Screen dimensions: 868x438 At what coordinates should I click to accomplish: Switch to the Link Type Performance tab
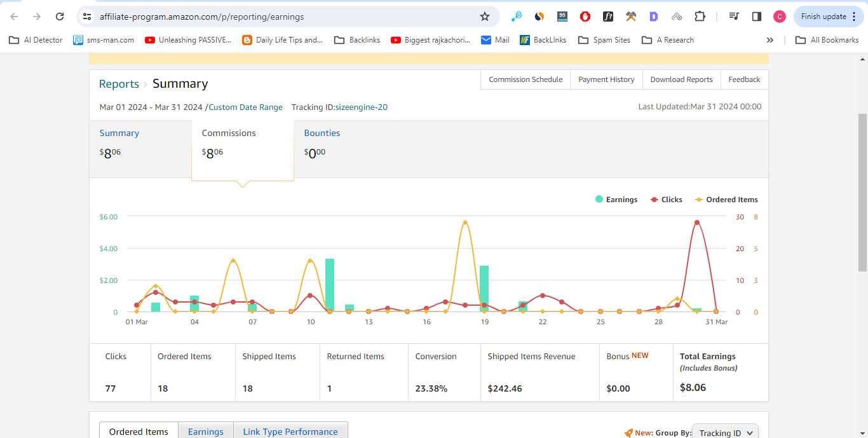[290, 432]
